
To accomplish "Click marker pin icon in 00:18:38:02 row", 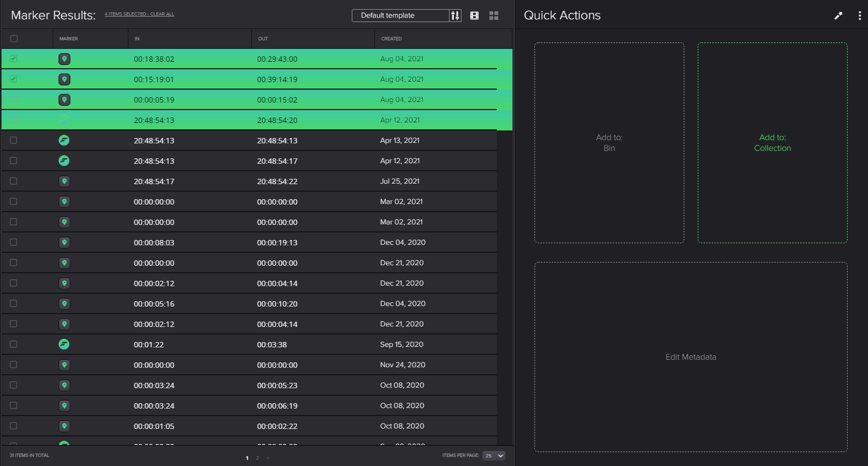I will [x=64, y=59].
